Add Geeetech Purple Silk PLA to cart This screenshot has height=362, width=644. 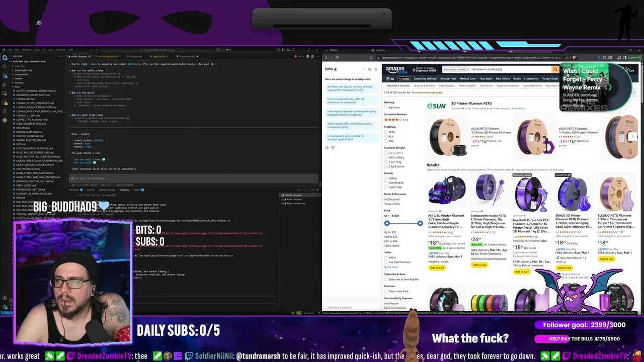[522, 271]
